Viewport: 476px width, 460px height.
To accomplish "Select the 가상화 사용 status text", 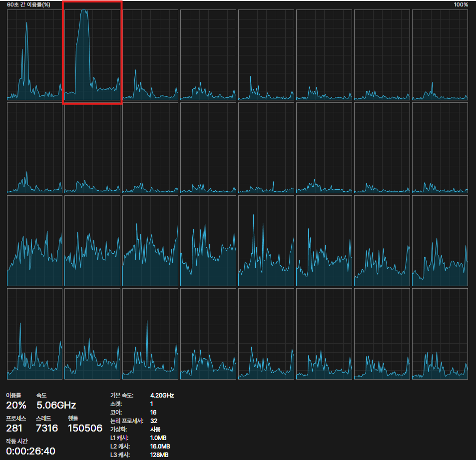I will coord(155,429).
